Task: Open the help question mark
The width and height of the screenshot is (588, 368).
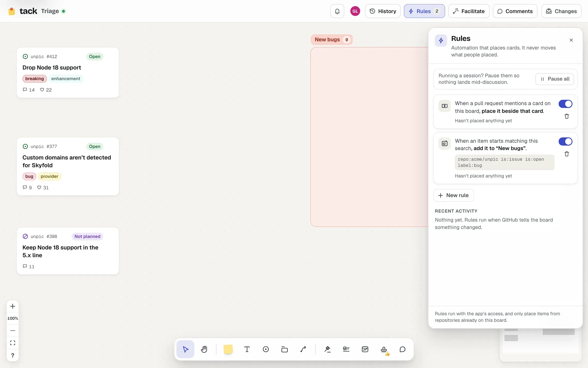Action: click(13, 355)
